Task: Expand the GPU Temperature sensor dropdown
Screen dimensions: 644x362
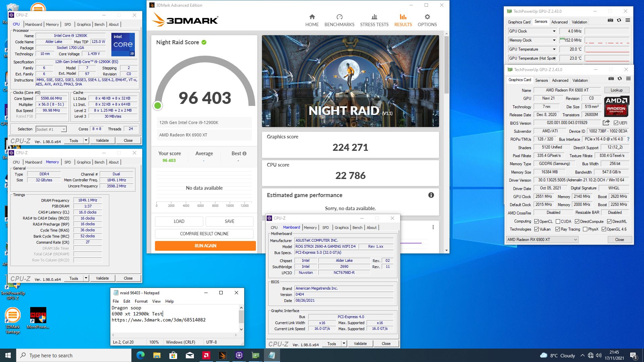Action: pos(554,49)
